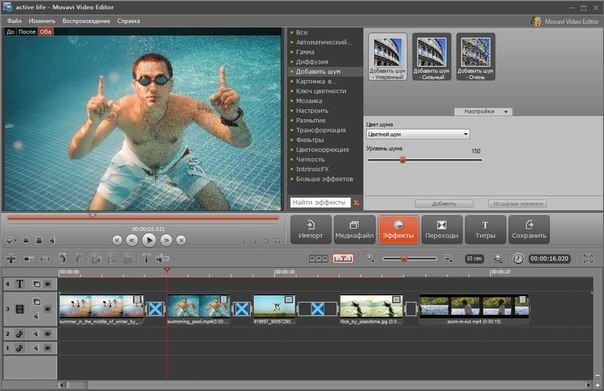
Task: Open the Воспроизведение menu
Action: coord(86,21)
